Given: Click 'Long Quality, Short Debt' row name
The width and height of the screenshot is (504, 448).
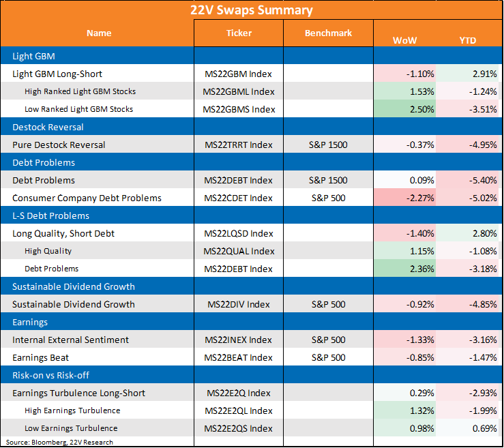Looking at the screenshot, I should (x=63, y=234).
